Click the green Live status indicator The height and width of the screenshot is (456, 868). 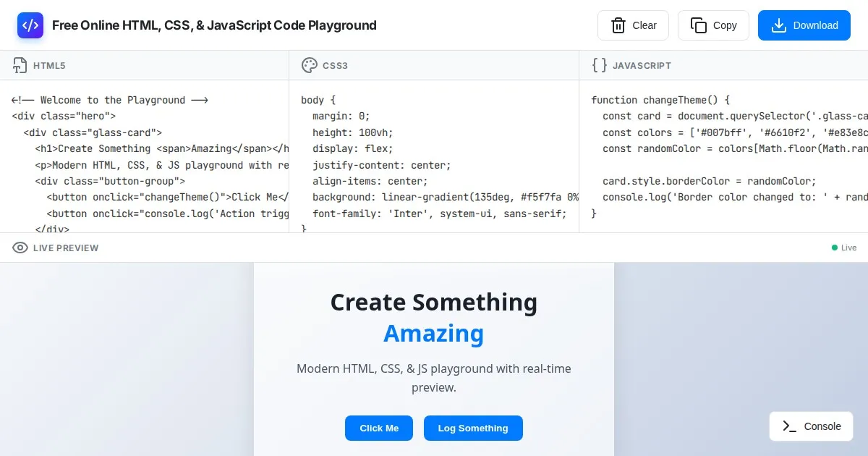pyautogui.click(x=835, y=248)
